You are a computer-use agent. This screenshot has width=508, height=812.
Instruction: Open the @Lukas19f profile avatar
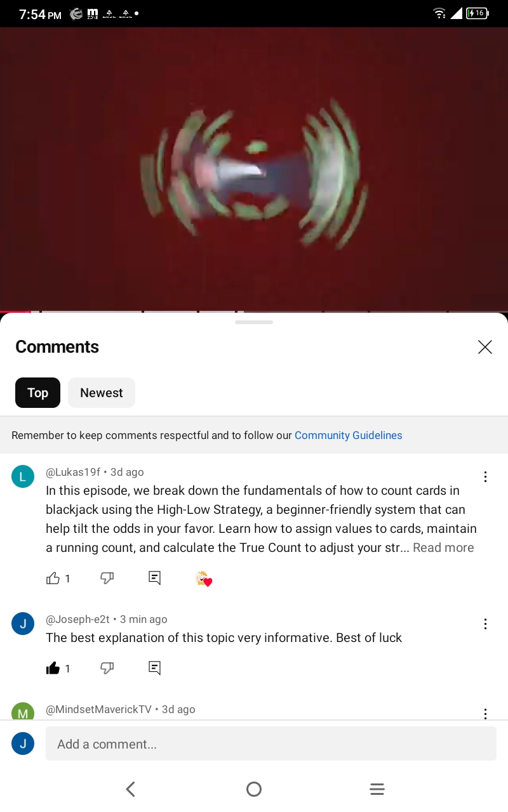tap(23, 476)
